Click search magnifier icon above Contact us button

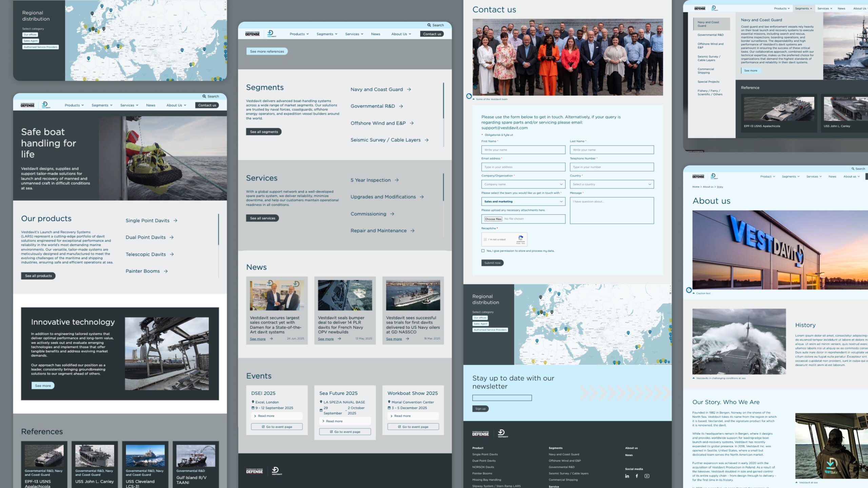pos(429,25)
